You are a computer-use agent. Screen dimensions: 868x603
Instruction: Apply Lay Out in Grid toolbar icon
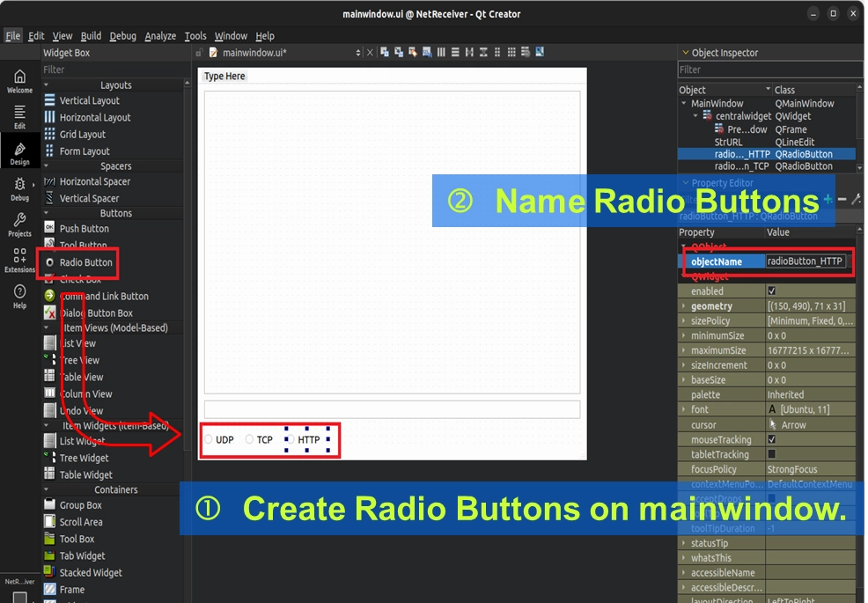pos(511,53)
